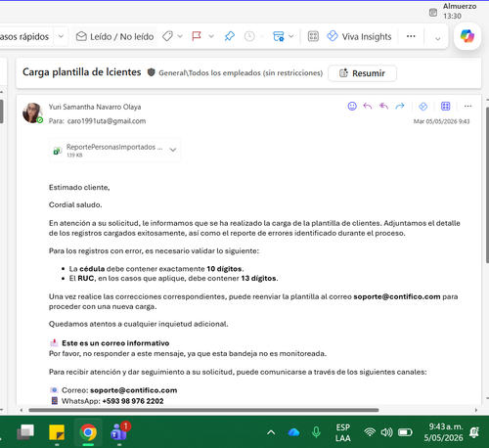This screenshot has height=448, width=489.
Task: Click the Viva diamond icon in message header
Action: coord(422,106)
